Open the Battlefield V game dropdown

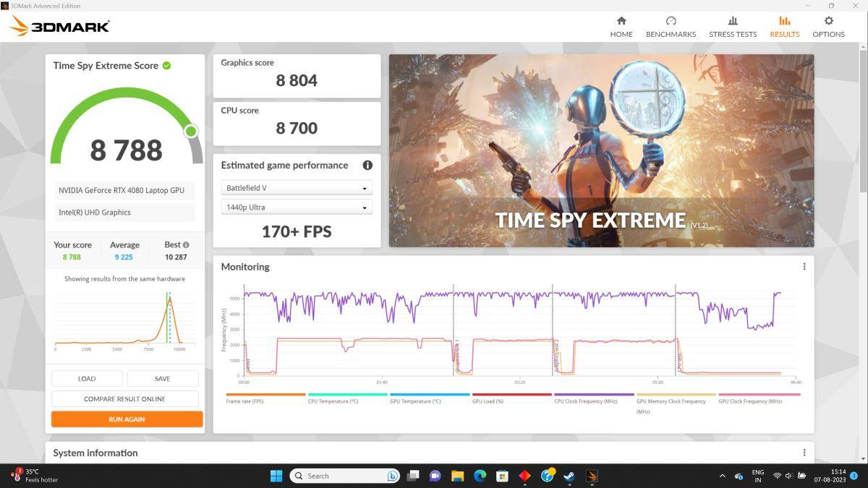[x=297, y=188]
